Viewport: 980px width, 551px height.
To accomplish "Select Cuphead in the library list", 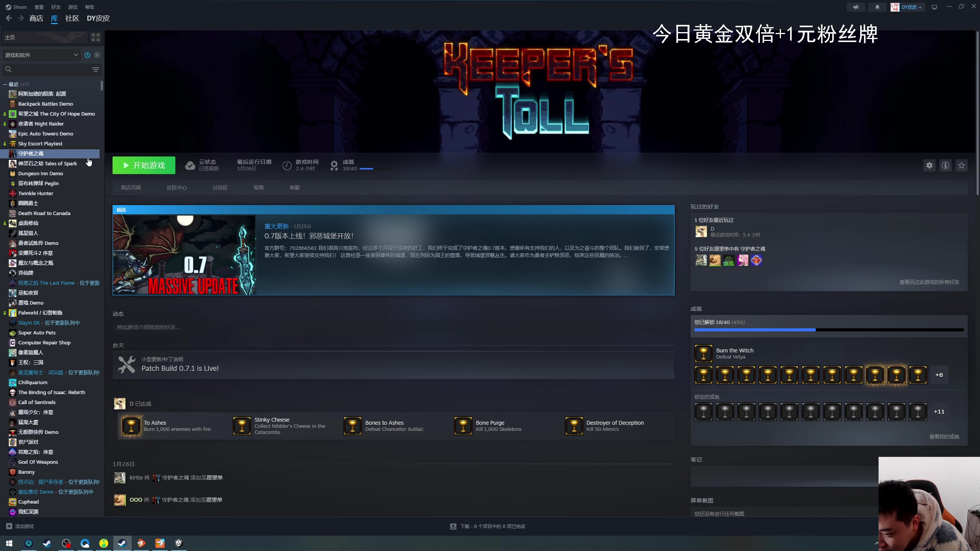I will tap(28, 502).
